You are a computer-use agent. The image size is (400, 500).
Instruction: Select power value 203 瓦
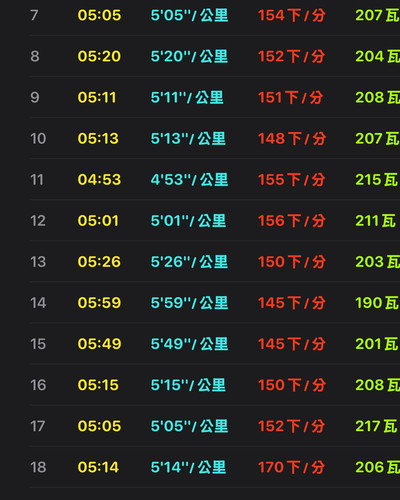pyautogui.click(x=378, y=262)
